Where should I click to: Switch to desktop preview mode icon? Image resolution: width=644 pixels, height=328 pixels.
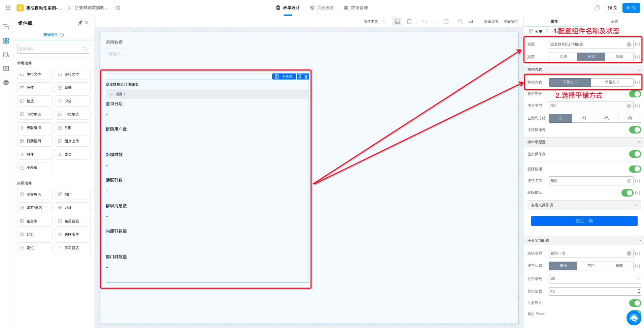(397, 22)
